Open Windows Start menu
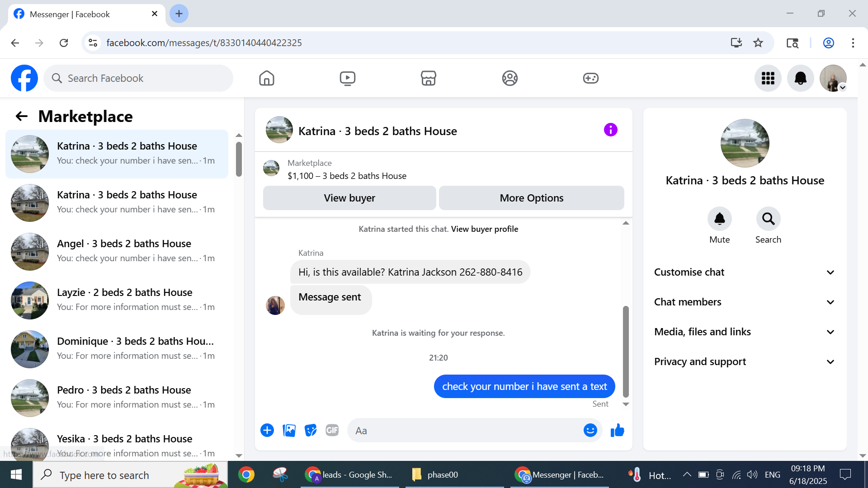The image size is (868, 488). click(x=16, y=474)
